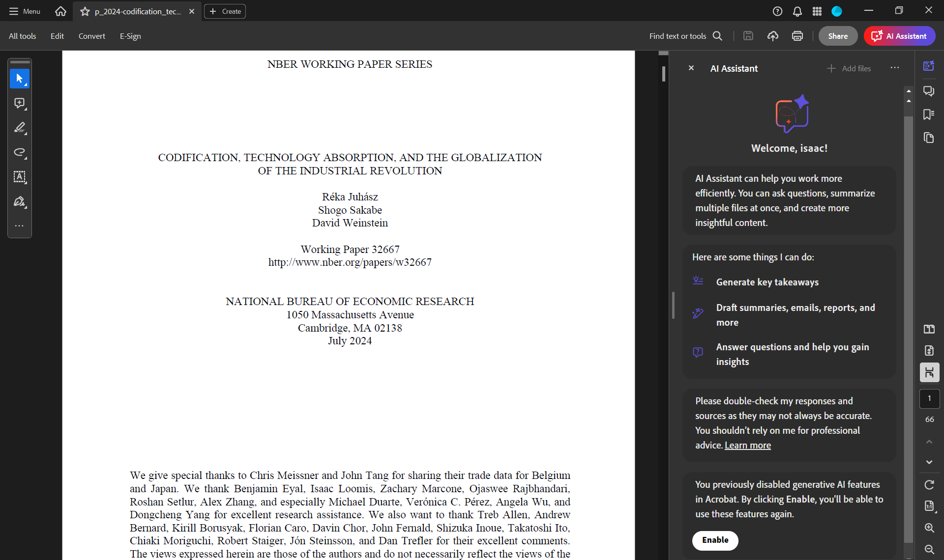Click the print document icon
Image resolution: width=944 pixels, height=560 pixels.
(x=797, y=36)
